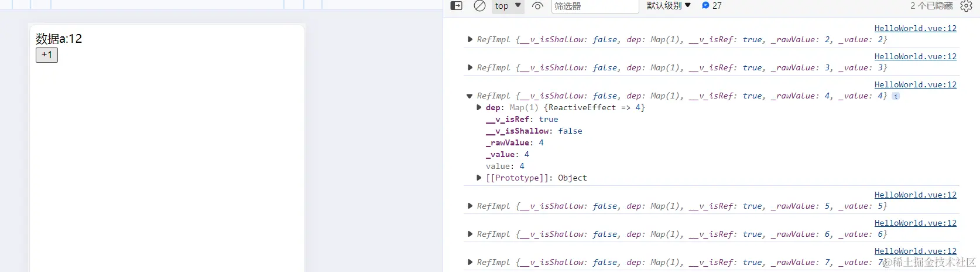Open console settings gear icon

[x=967, y=6]
